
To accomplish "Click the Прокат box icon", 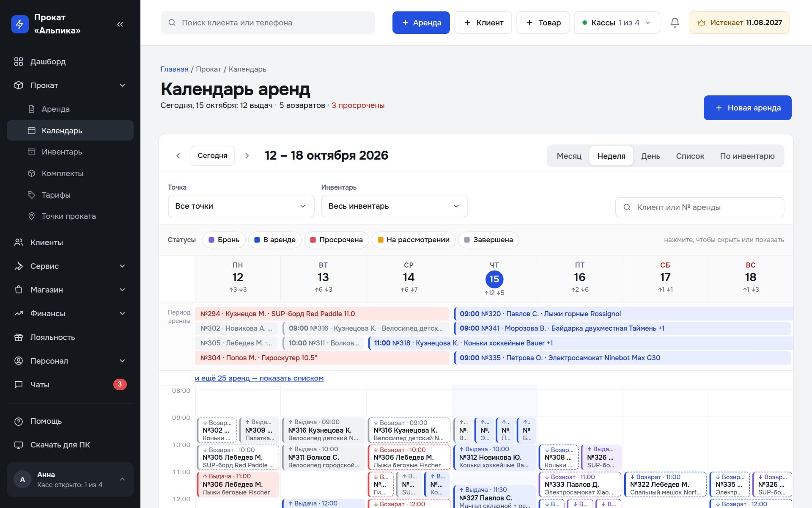I will pyautogui.click(x=19, y=86).
